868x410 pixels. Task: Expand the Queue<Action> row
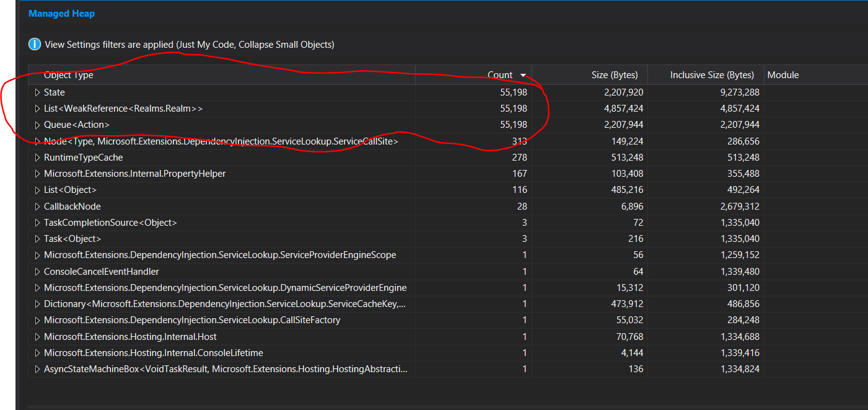37,125
